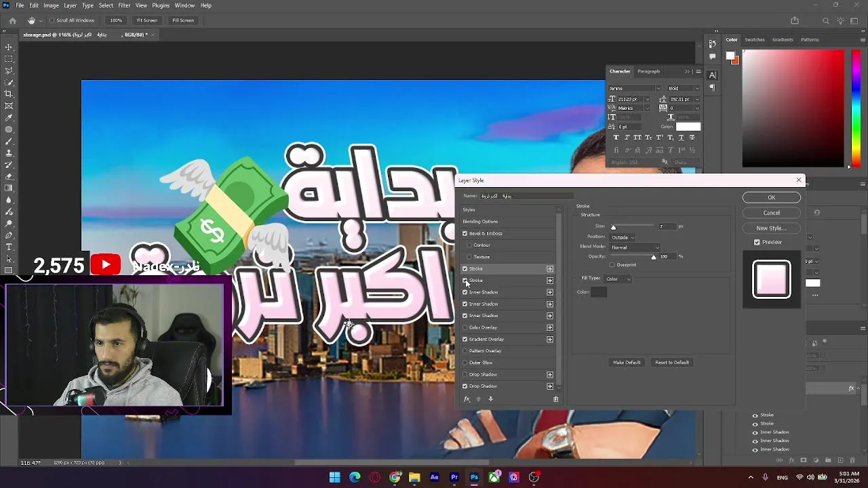
Task: Select the Lasso tool
Action: click(x=9, y=70)
